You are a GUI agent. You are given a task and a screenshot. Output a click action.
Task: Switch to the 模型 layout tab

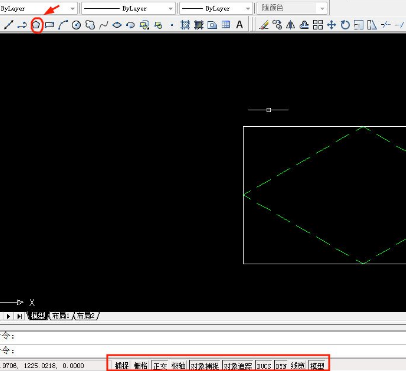pyautogui.click(x=38, y=316)
